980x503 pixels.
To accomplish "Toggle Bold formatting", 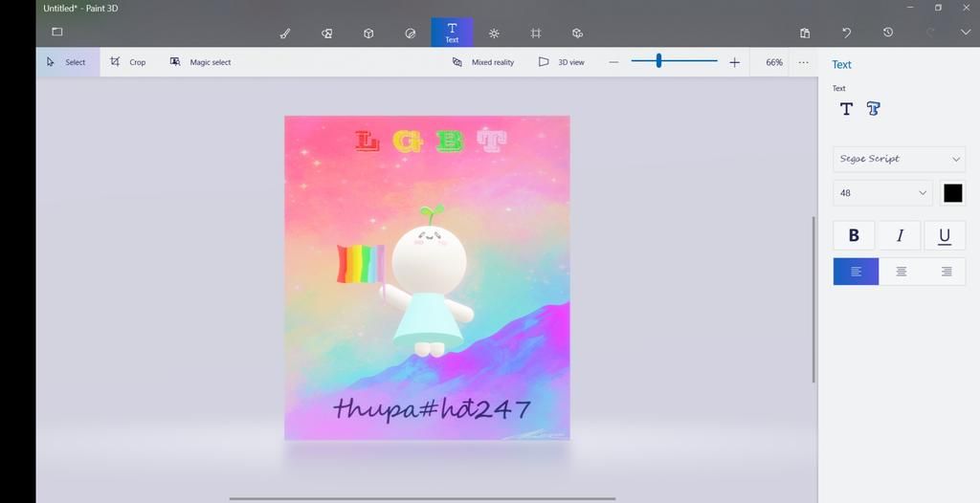I will 855,235.
